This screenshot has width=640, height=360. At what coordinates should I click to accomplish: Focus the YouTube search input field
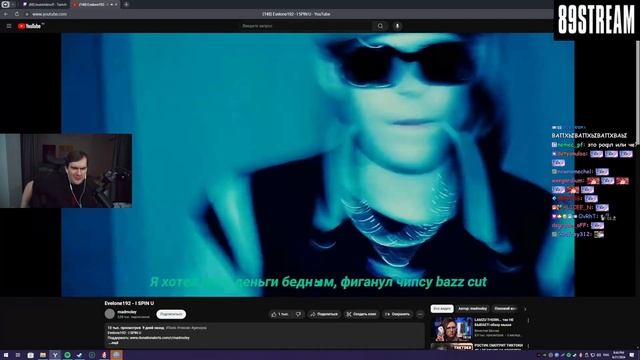click(x=307, y=26)
